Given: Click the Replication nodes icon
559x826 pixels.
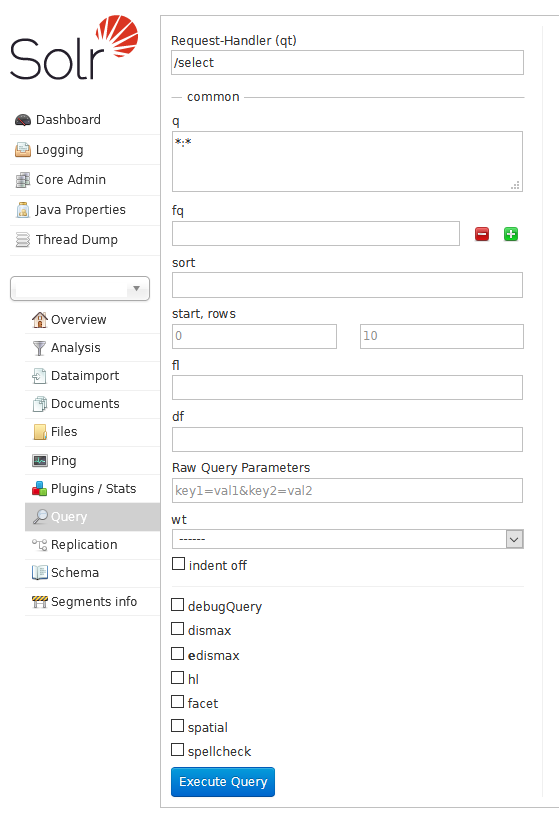Looking at the screenshot, I should coord(40,545).
